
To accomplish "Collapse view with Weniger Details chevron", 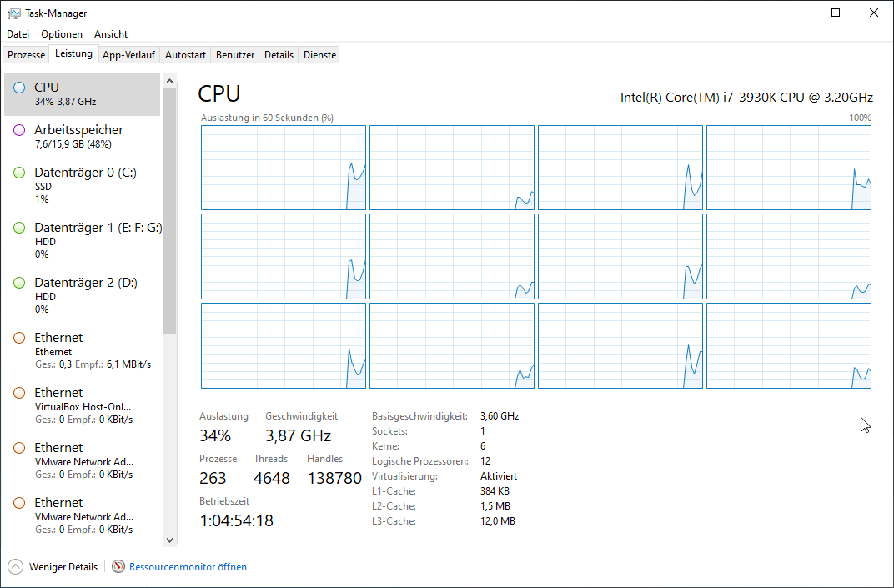I will tap(16, 567).
